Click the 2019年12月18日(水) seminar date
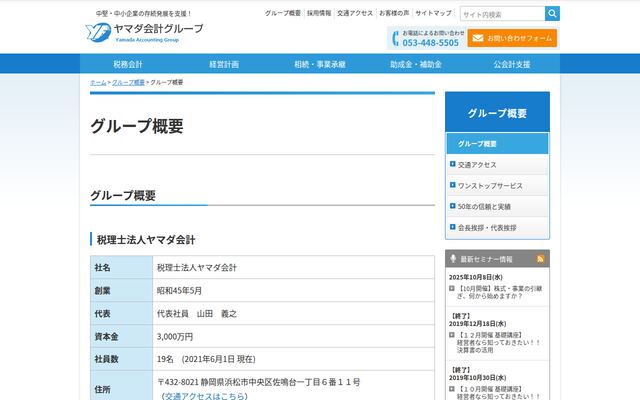Screen dimensions: 640x400 point(478,324)
